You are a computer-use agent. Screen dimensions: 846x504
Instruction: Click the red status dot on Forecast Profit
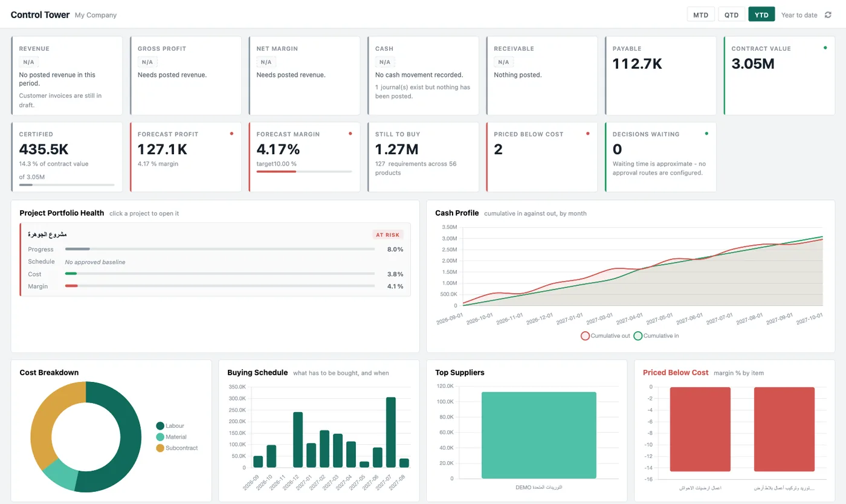231,134
